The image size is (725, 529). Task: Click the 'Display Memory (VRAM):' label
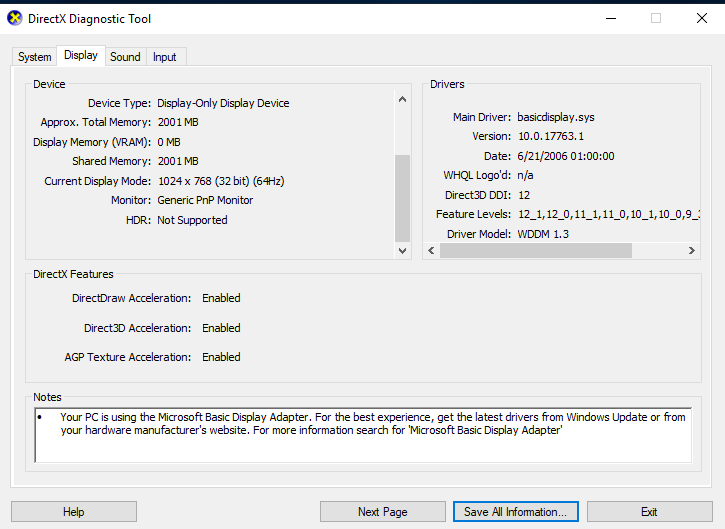tap(92, 142)
